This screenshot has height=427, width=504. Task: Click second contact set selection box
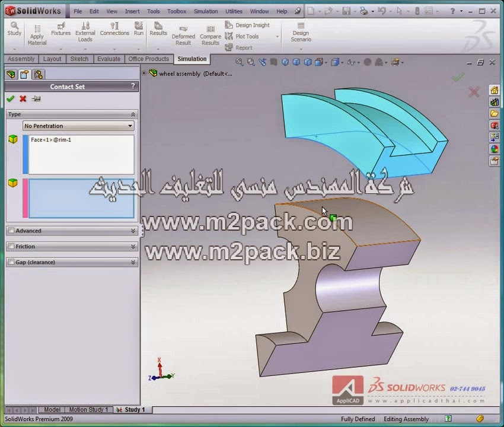(x=81, y=199)
